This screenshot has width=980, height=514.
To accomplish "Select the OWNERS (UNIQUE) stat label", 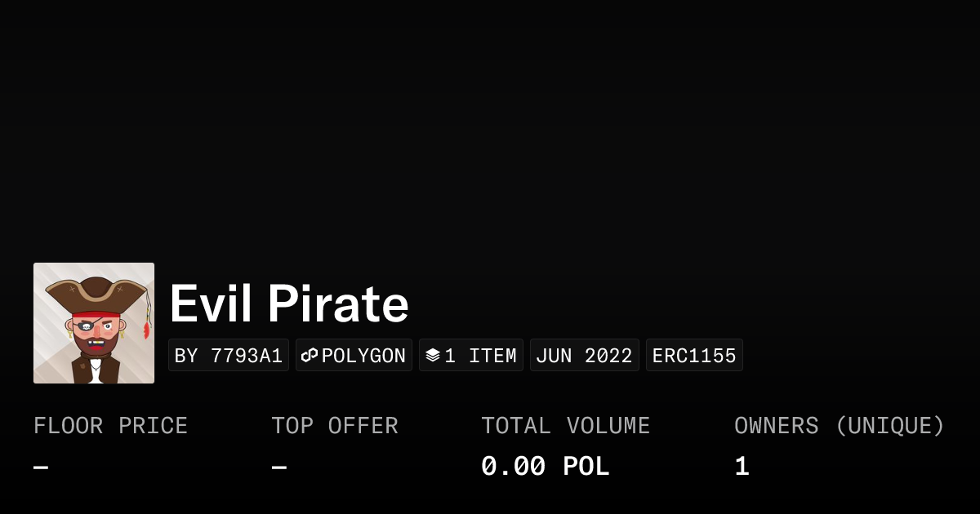I will 839,426.
